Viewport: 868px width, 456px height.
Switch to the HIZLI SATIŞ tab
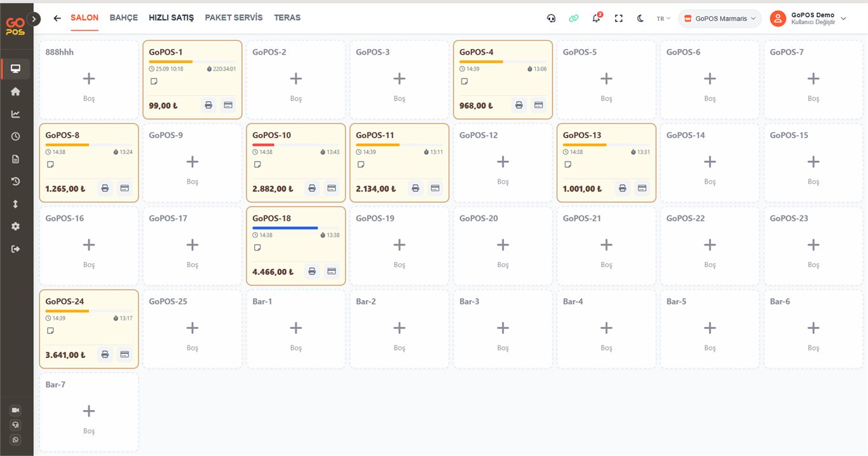click(x=172, y=18)
